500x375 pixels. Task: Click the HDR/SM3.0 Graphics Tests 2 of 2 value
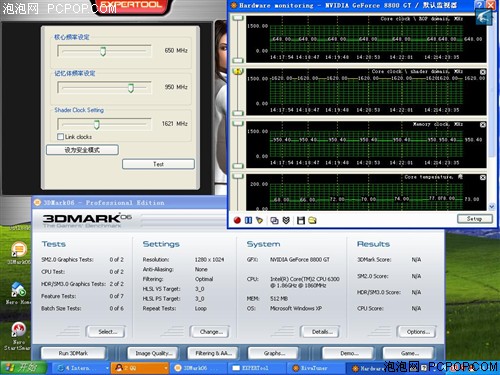point(116,284)
